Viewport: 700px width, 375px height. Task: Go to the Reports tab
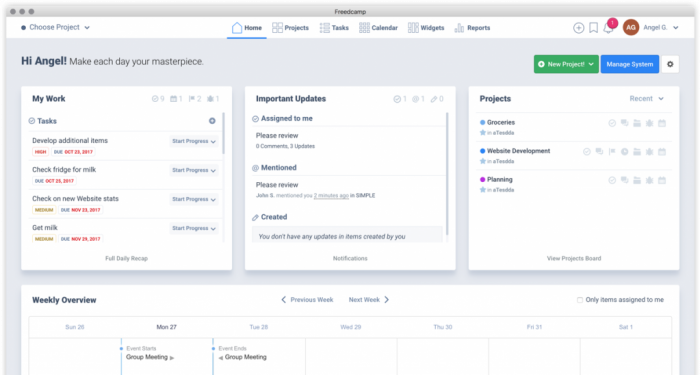472,28
